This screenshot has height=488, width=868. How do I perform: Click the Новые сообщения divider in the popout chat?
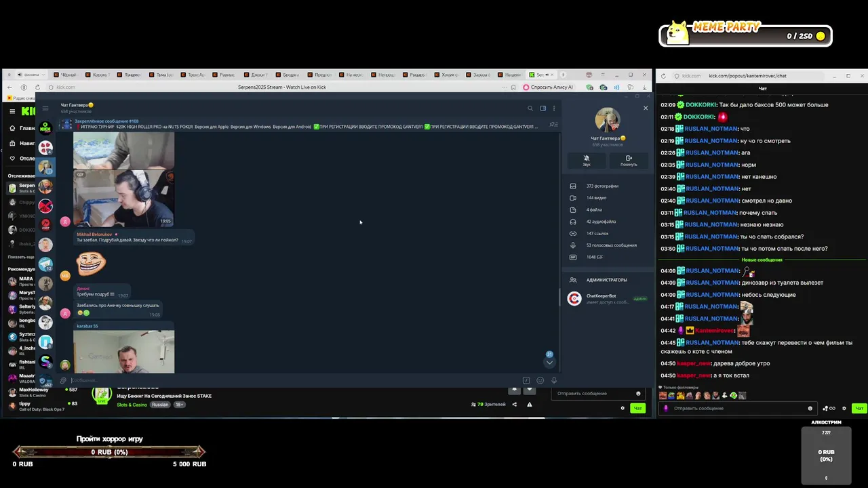(762, 260)
